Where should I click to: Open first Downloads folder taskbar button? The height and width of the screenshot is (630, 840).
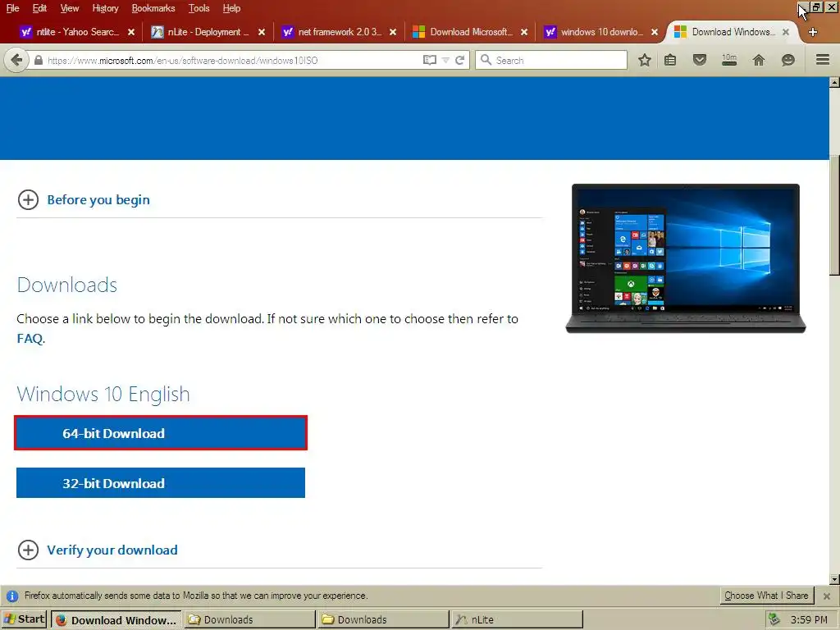coord(250,620)
